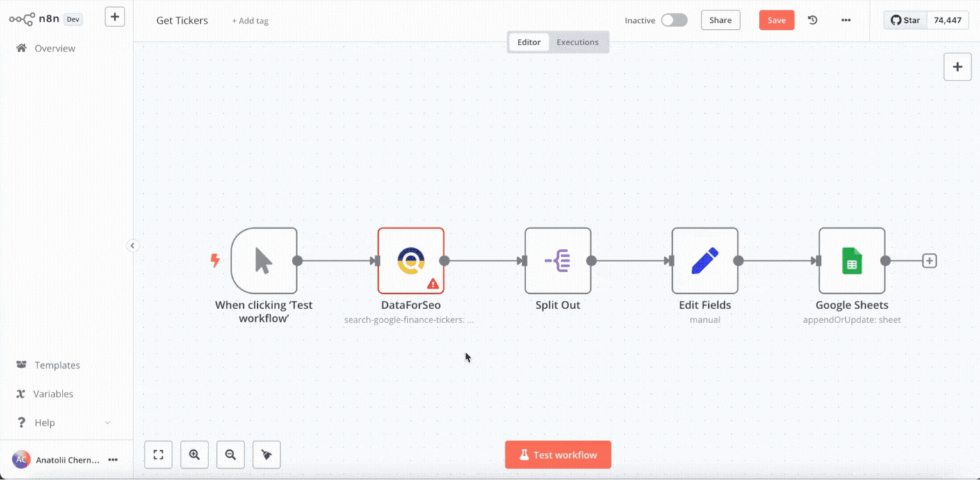Open workflow history icon
Image resolution: width=980 pixels, height=480 pixels.
coord(812,20)
